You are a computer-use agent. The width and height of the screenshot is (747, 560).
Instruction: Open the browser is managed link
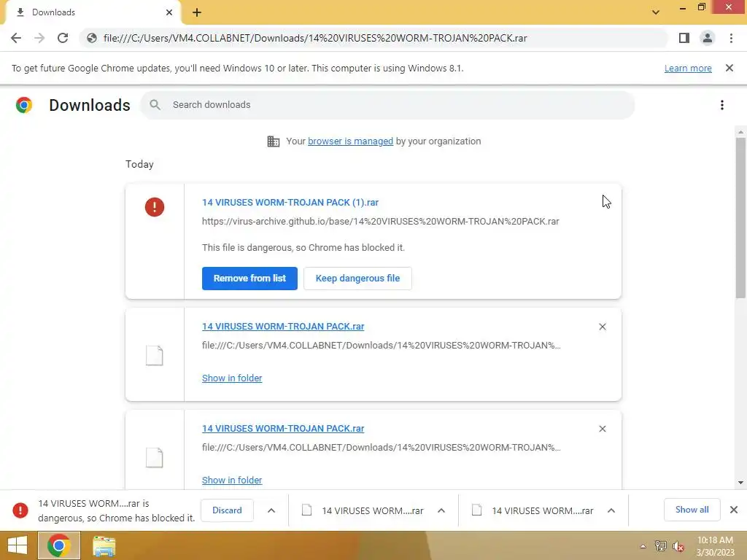tap(351, 141)
